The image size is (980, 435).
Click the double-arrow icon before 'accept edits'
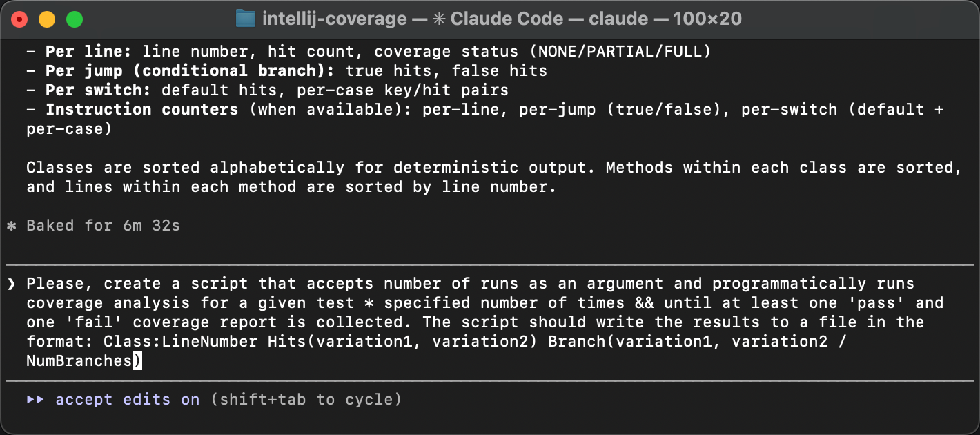tap(36, 399)
